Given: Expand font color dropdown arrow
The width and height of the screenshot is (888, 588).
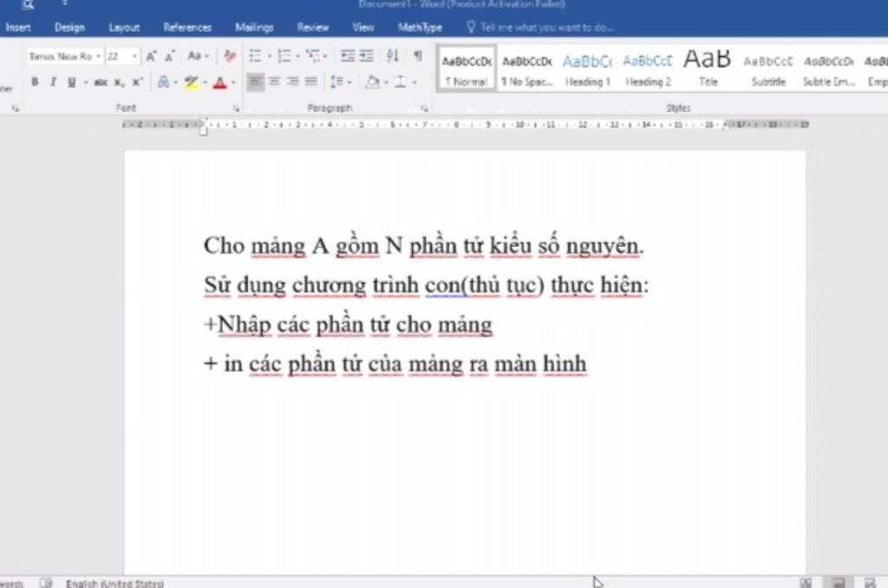Looking at the screenshot, I should [x=233, y=82].
